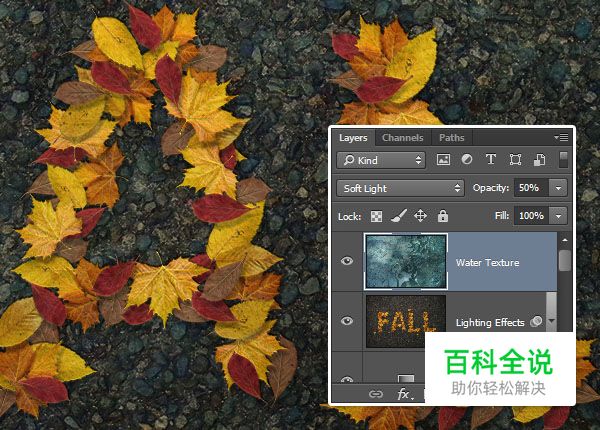The height and width of the screenshot is (430, 600).
Task: Click the Link layers icon
Action: (376, 394)
